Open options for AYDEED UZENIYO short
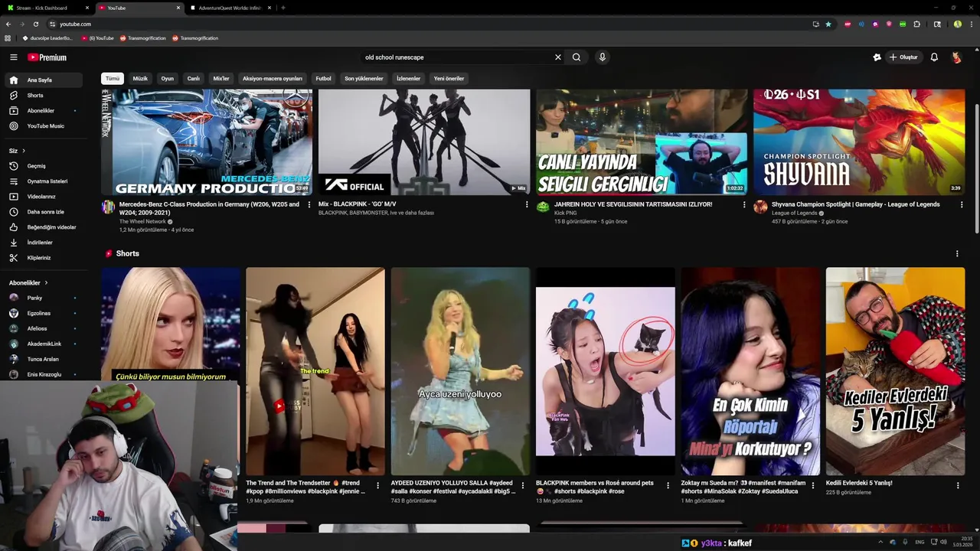Viewport: 980px width, 551px height. (x=523, y=485)
